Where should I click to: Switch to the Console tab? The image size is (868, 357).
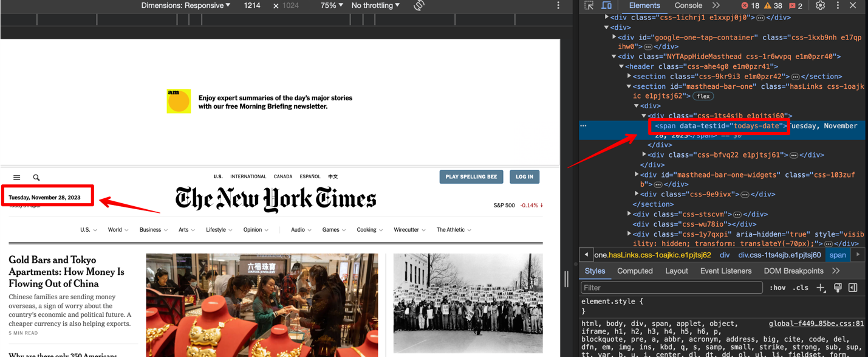688,5
